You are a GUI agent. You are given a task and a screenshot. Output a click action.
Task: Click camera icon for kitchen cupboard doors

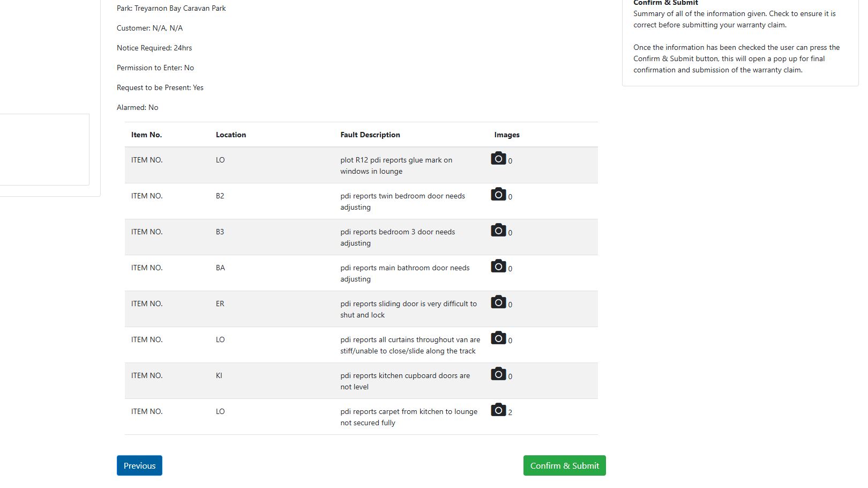pos(498,374)
